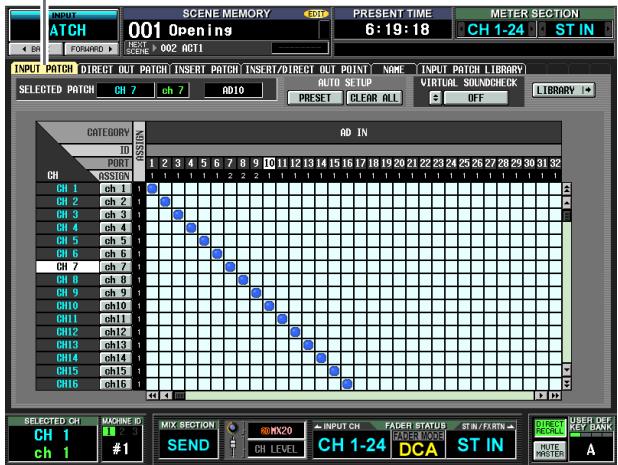The image size is (618, 465).
Task: Toggle the CH10 patch dot at port 10
Action: pos(269,306)
